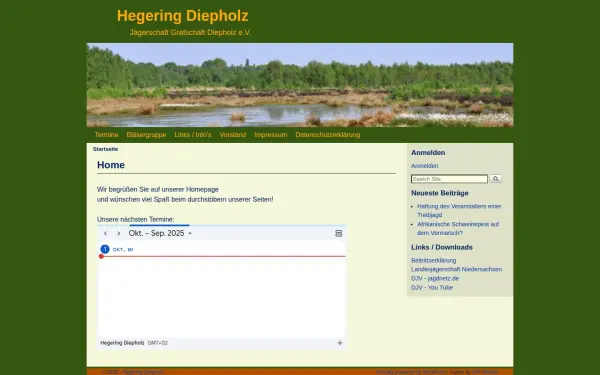
Task: Open post Afrikanische Schweinepest auf dem Vormarsch?
Action: pyautogui.click(x=458, y=228)
